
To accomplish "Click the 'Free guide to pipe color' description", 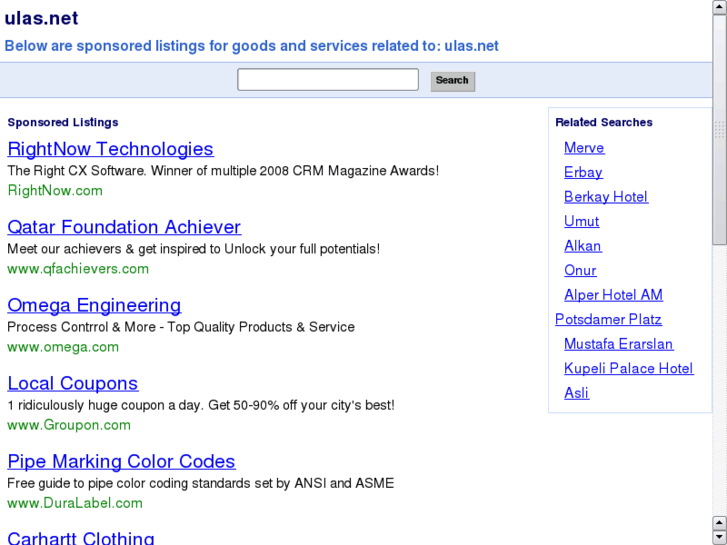I will click(200, 483).
